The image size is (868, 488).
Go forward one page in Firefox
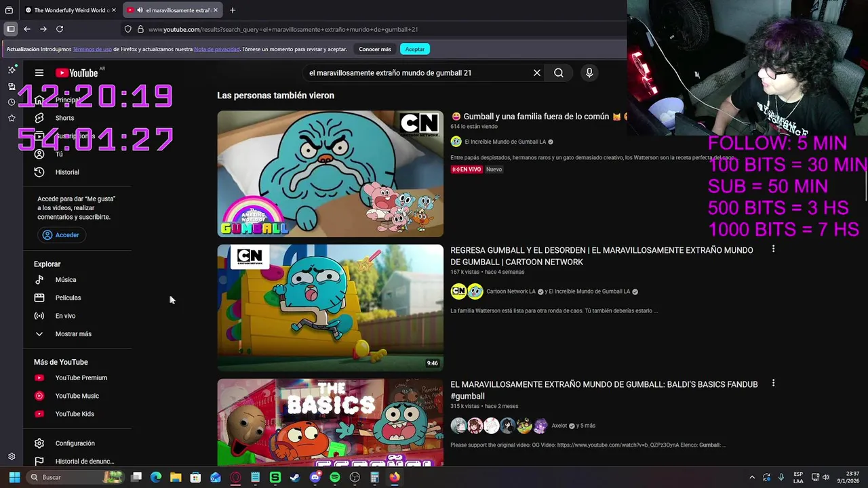(43, 29)
